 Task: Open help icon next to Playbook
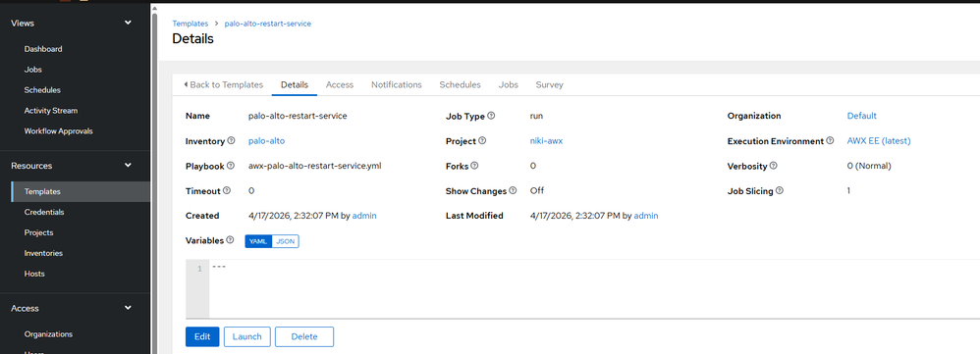tap(231, 166)
